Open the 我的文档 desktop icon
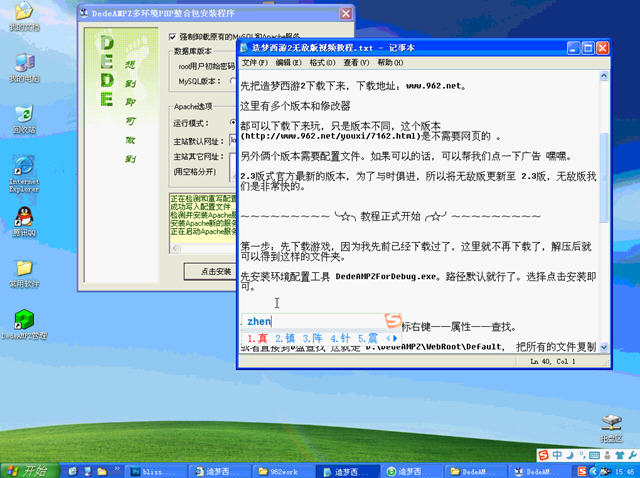Screen dimensions: 640x478 pos(24,16)
